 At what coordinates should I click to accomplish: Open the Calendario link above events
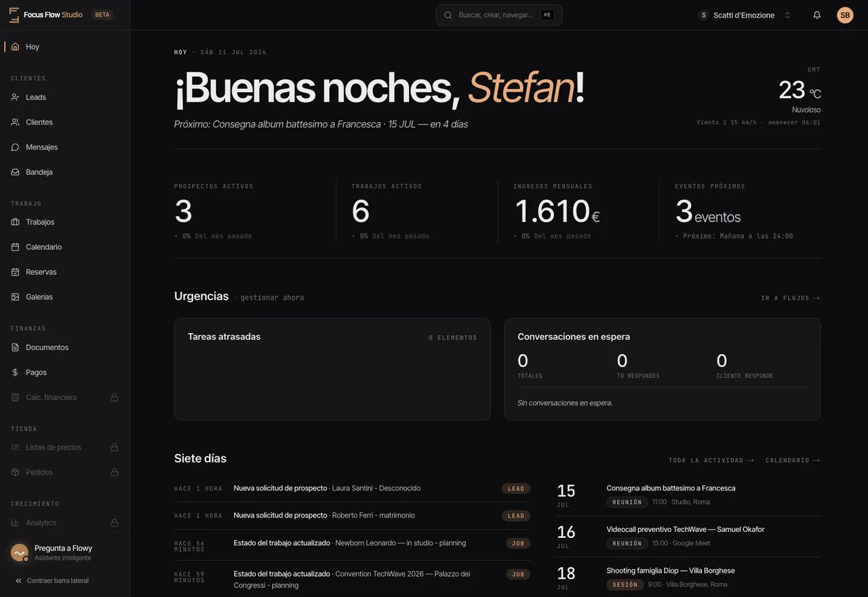(793, 461)
